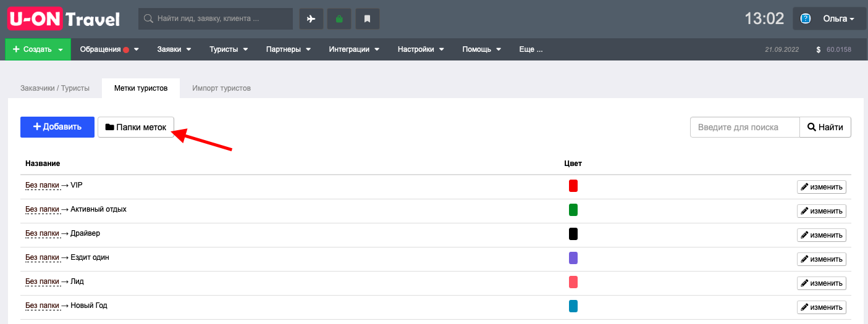Click the VIP tag name
The width and height of the screenshot is (868, 324).
pyautogui.click(x=77, y=185)
